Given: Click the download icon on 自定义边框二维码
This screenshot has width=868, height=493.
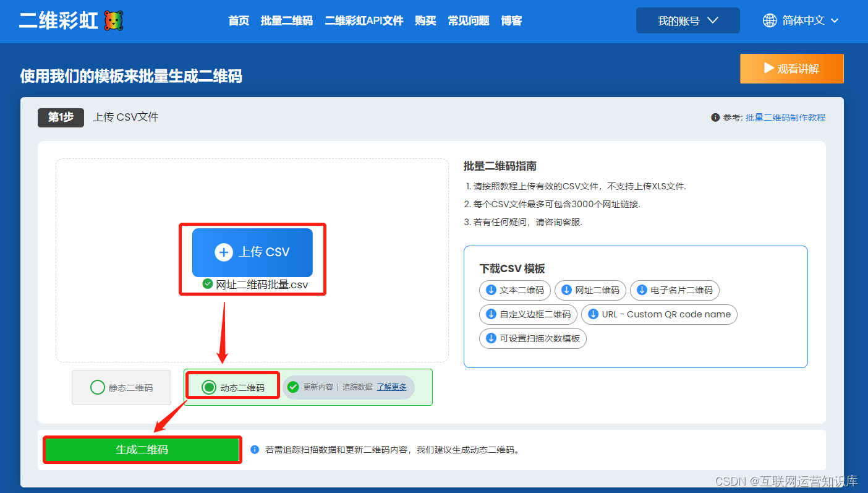Looking at the screenshot, I should tap(491, 314).
